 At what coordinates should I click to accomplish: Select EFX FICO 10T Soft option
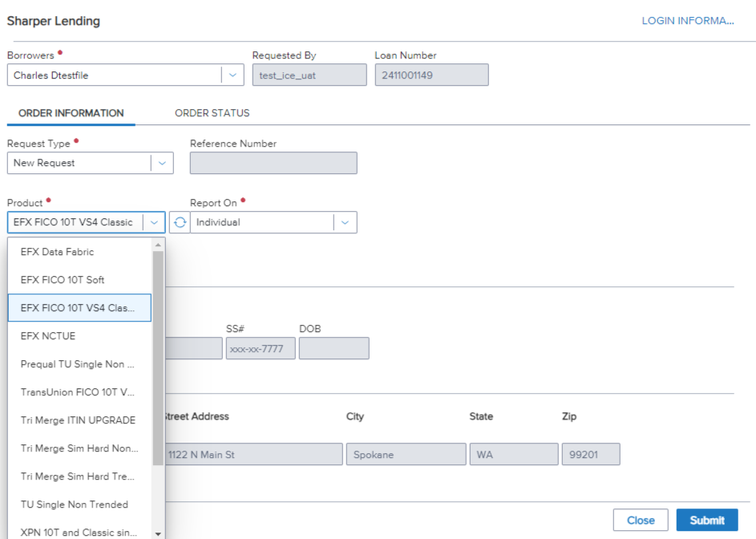point(79,280)
